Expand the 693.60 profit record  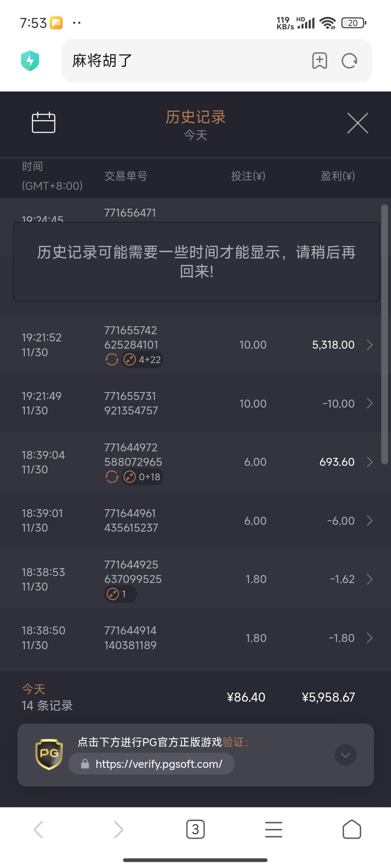click(x=369, y=462)
